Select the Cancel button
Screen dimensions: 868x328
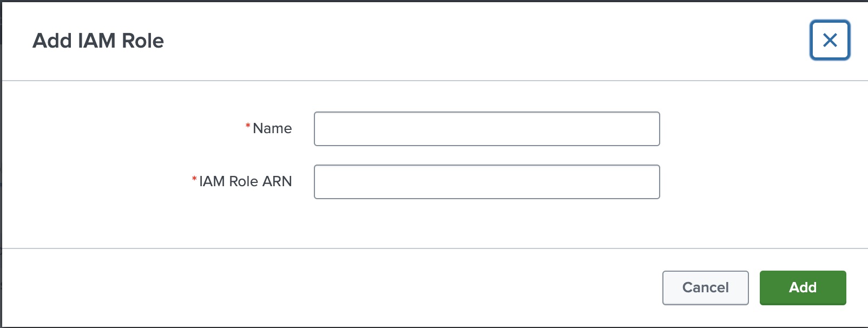(705, 287)
